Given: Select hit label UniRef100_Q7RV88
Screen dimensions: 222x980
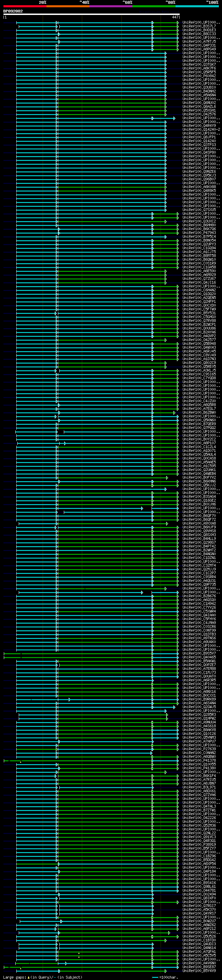Looking at the screenshot, I should click(199, 321).
